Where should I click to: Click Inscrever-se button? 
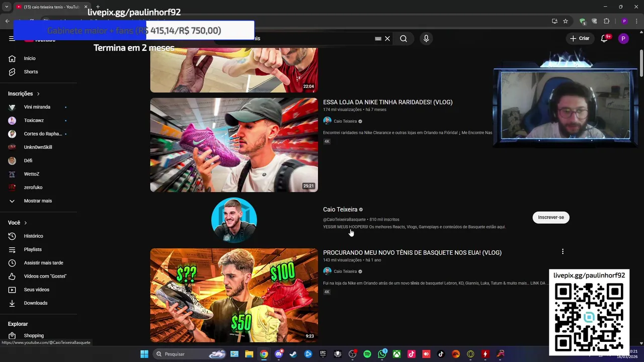(x=551, y=217)
